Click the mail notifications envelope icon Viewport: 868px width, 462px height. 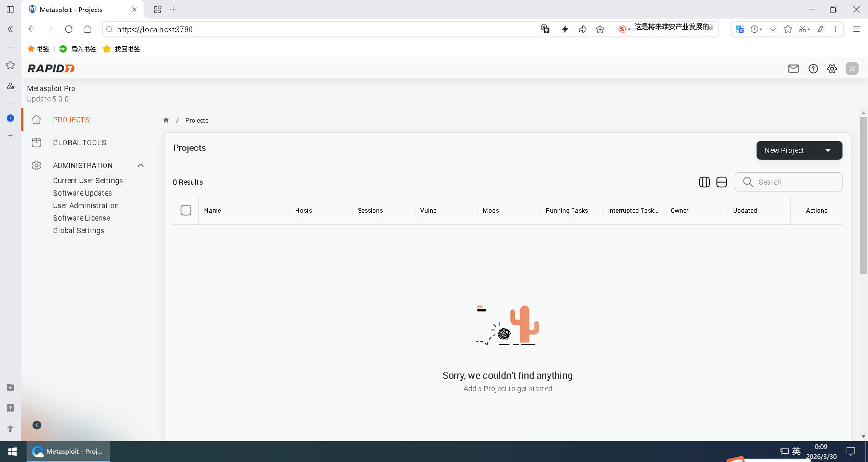pos(793,69)
